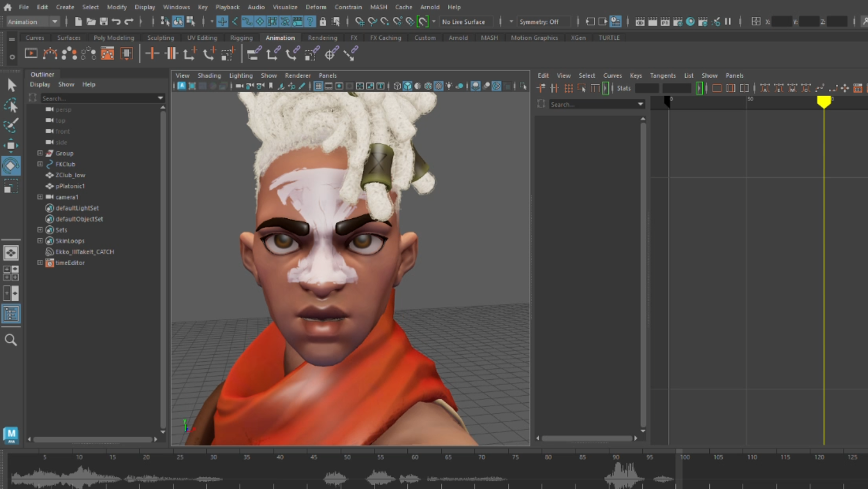Click the Lock selection padlock icon
Image resolution: width=868 pixels, height=489 pixels.
[x=322, y=22]
